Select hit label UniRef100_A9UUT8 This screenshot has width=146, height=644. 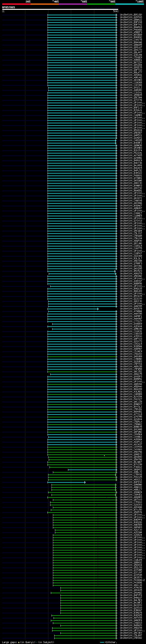point(131,273)
